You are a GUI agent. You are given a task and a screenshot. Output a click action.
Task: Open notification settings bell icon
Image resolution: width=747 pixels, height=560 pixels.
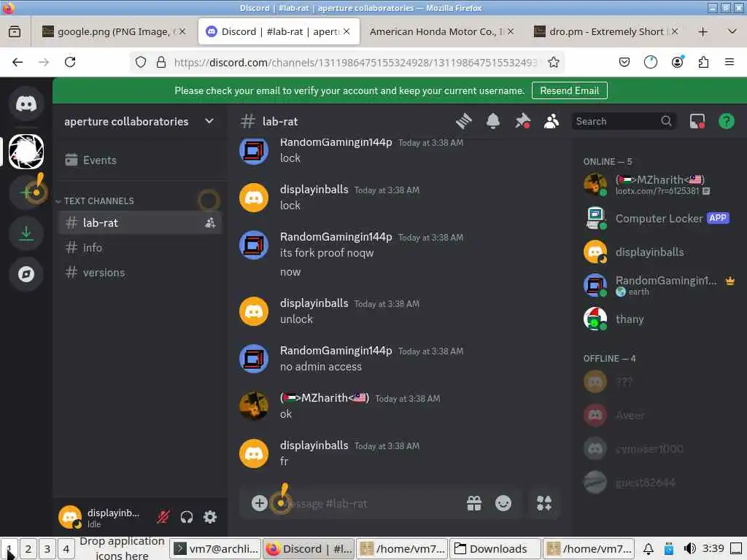[492, 122]
